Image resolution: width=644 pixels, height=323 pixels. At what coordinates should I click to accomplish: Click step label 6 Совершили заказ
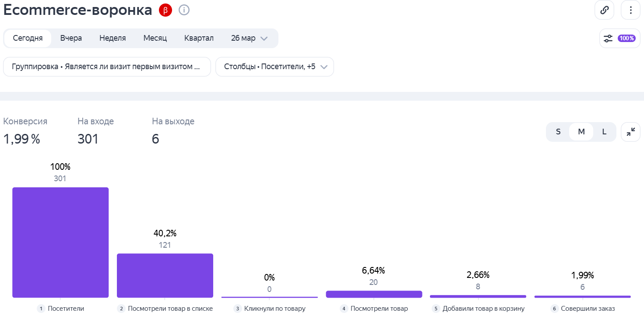(583, 309)
